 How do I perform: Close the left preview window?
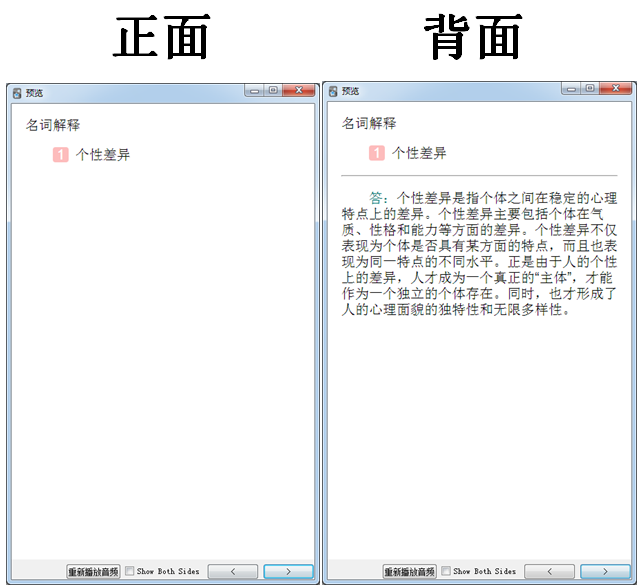(x=299, y=90)
